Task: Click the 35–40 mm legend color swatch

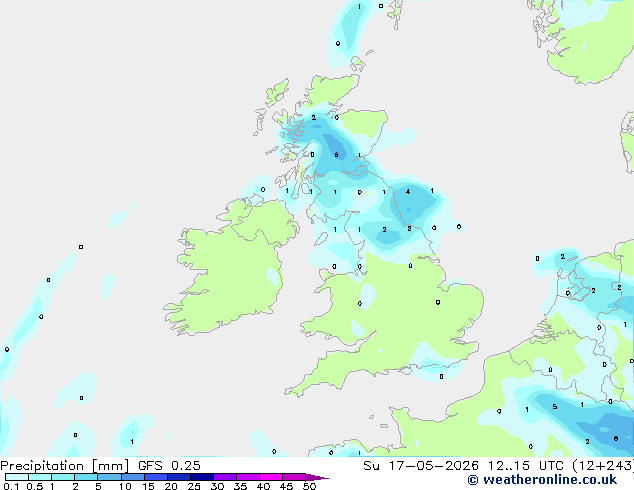Action: coord(248,477)
